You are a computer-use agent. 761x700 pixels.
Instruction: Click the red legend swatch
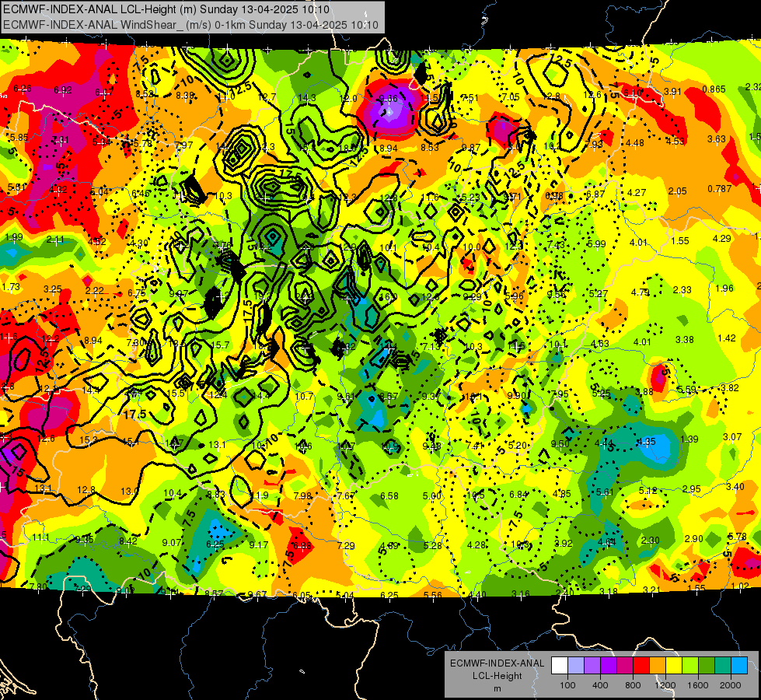[x=641, y=666]
